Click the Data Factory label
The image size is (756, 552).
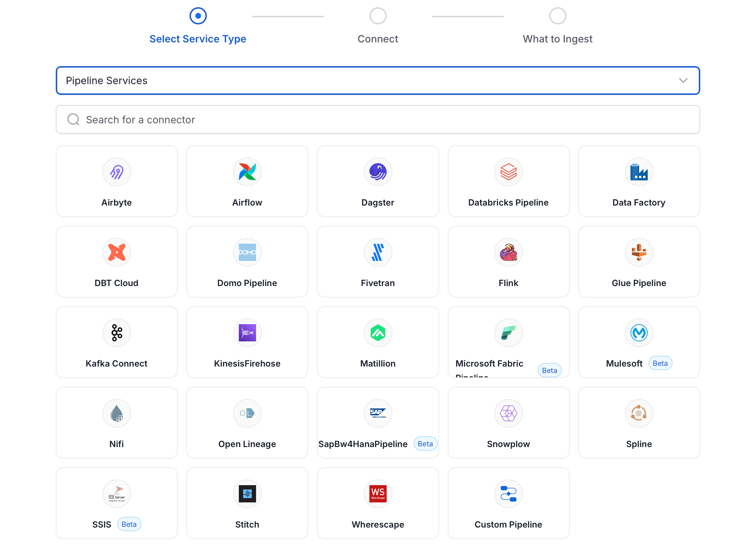639,203
